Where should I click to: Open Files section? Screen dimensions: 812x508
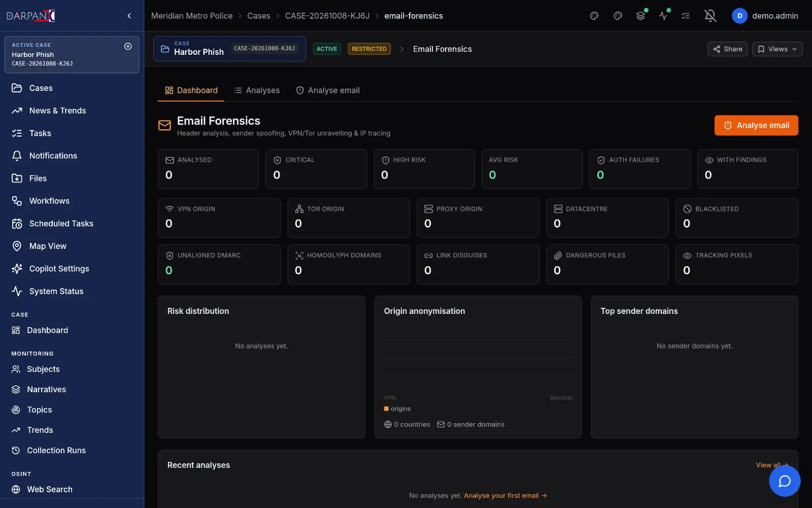(x=72, y=178)
